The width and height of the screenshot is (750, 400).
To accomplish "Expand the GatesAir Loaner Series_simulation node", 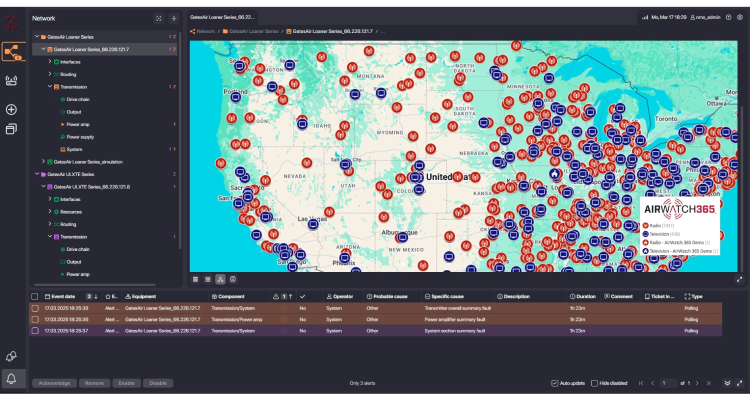I will tap(43, 161).
